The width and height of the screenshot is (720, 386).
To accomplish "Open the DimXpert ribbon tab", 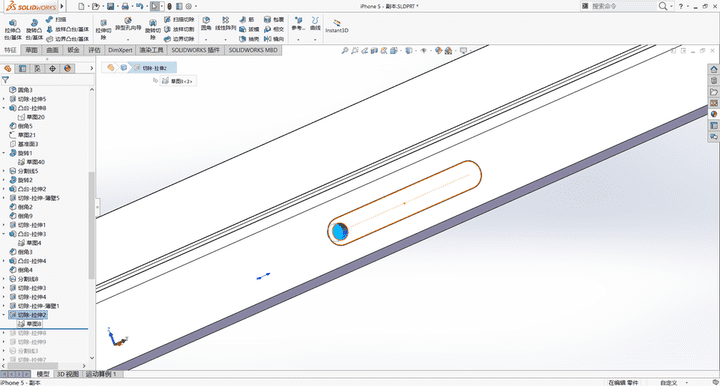I will point(120,50).
